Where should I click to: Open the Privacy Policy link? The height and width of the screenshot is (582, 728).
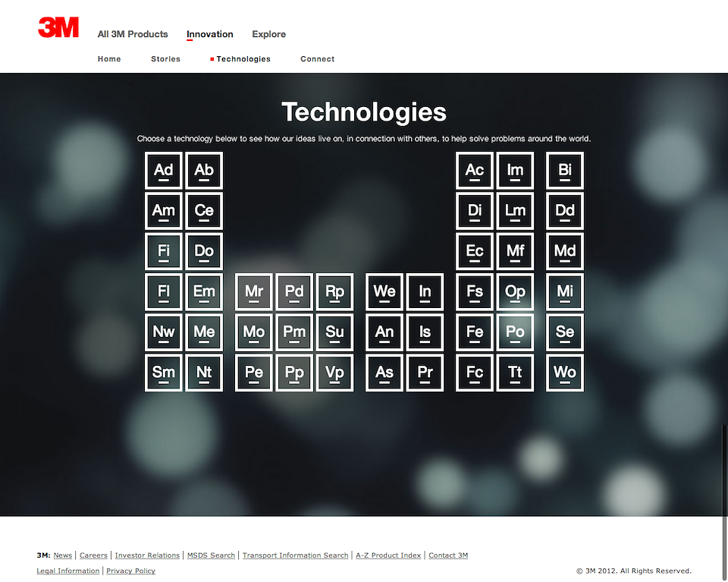[x=131, y=571]
